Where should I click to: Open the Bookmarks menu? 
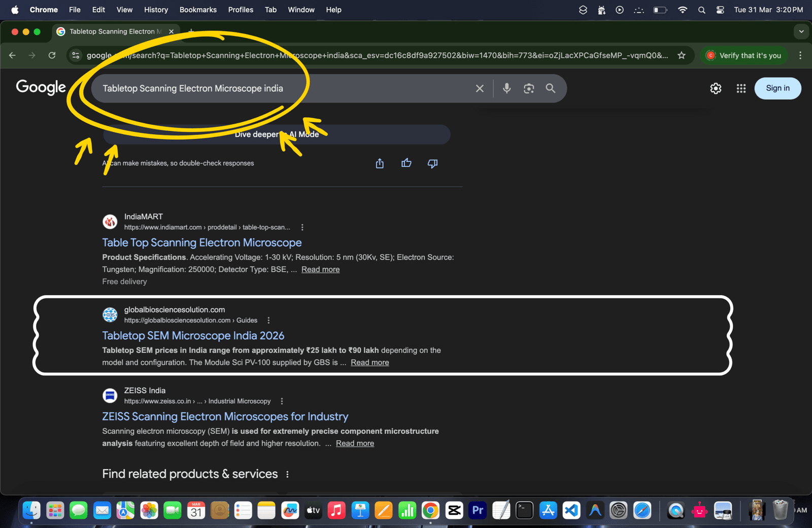coord(198,10)
